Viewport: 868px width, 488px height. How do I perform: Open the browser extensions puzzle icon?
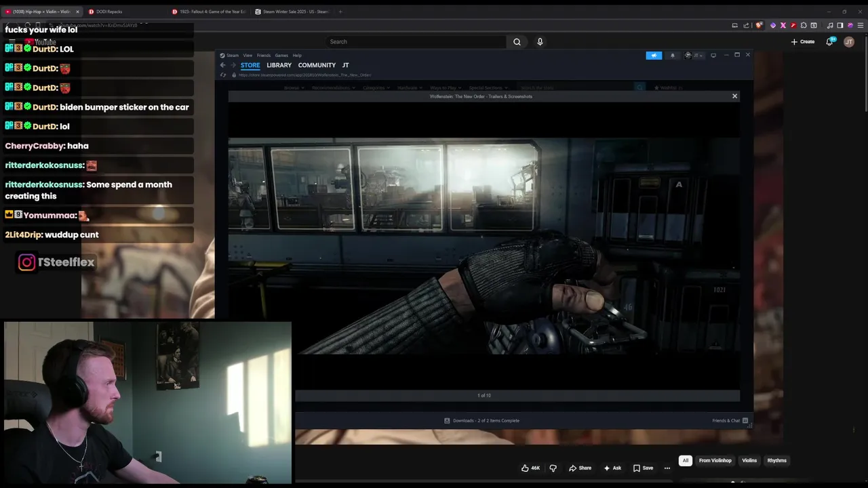pyautogui.click(x=804, y=26)
